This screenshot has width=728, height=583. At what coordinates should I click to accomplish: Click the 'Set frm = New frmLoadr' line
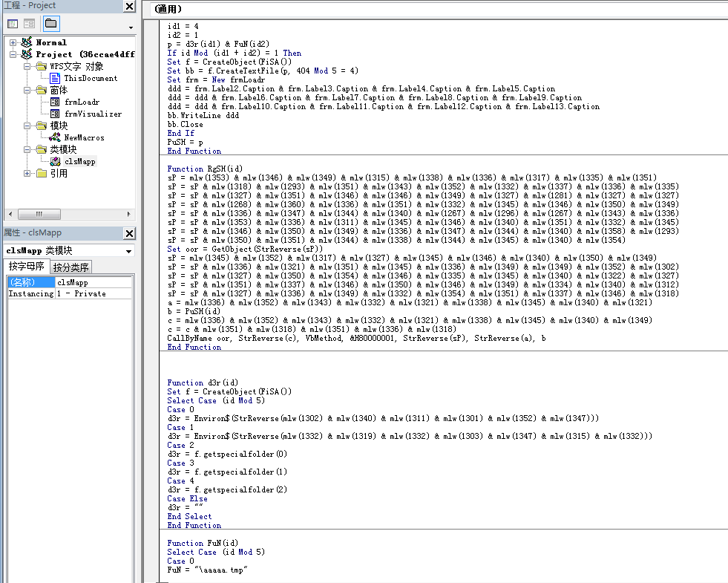point(216,79)
